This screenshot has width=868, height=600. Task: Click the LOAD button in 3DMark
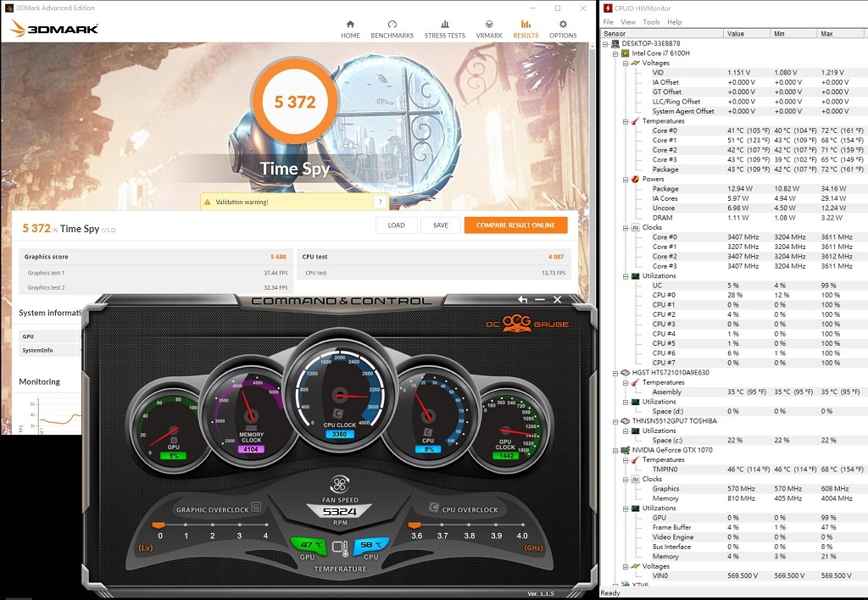(397, 225)
